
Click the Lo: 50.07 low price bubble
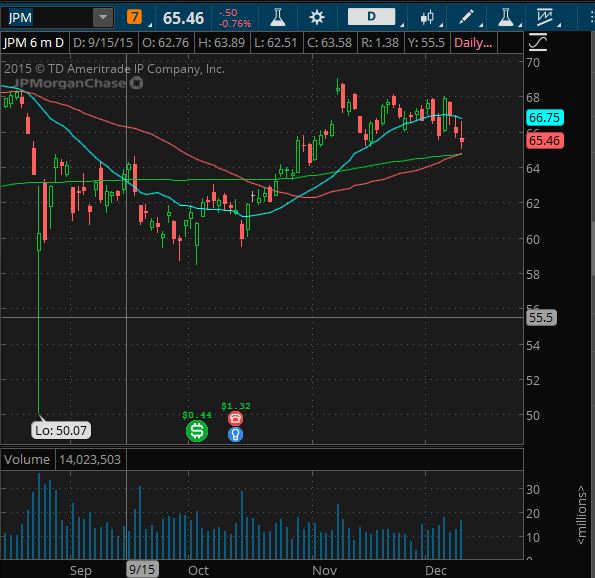[x=61, y=430]
